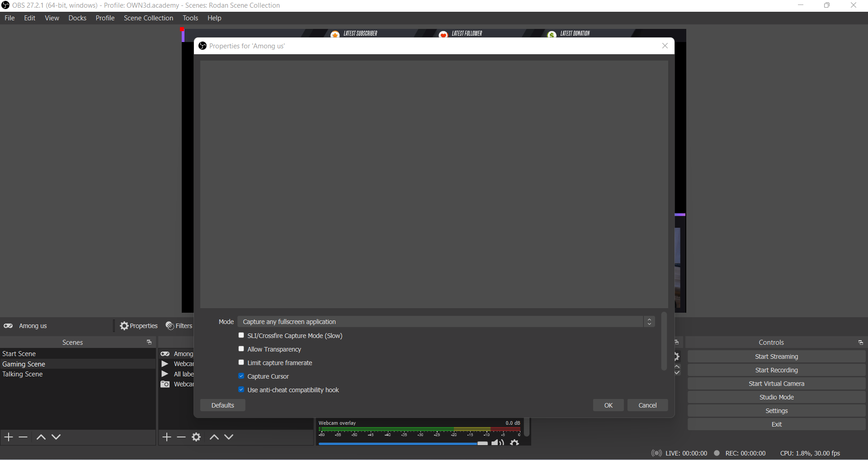Open source properties gear in Sources toolbar
The image size is (868, 460).
tap(196, 437)
